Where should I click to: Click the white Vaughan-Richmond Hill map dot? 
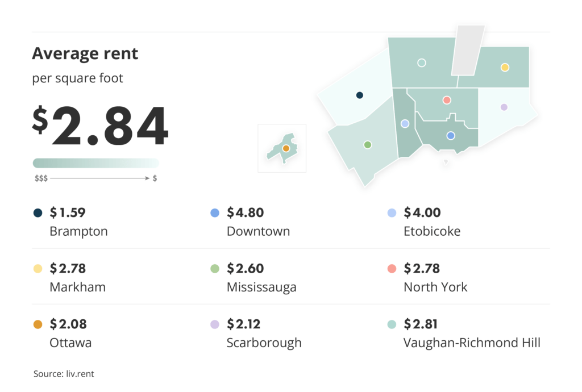click(422, 62)
